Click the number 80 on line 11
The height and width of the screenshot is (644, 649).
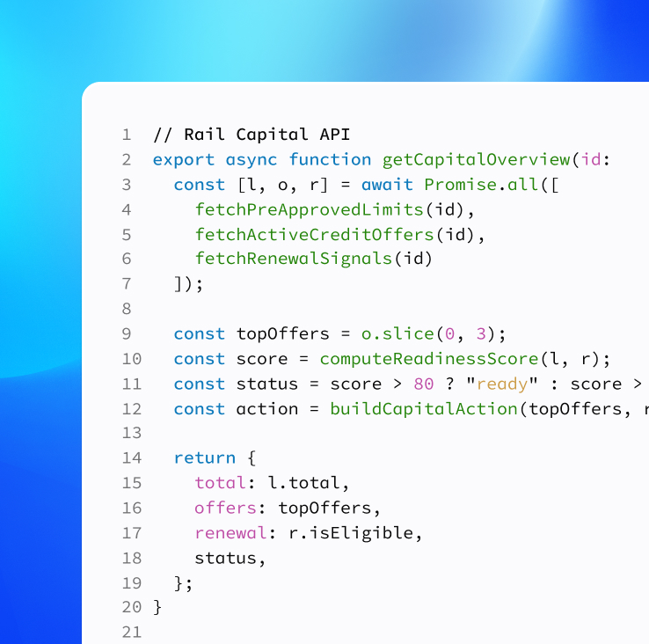pos(423,384)
